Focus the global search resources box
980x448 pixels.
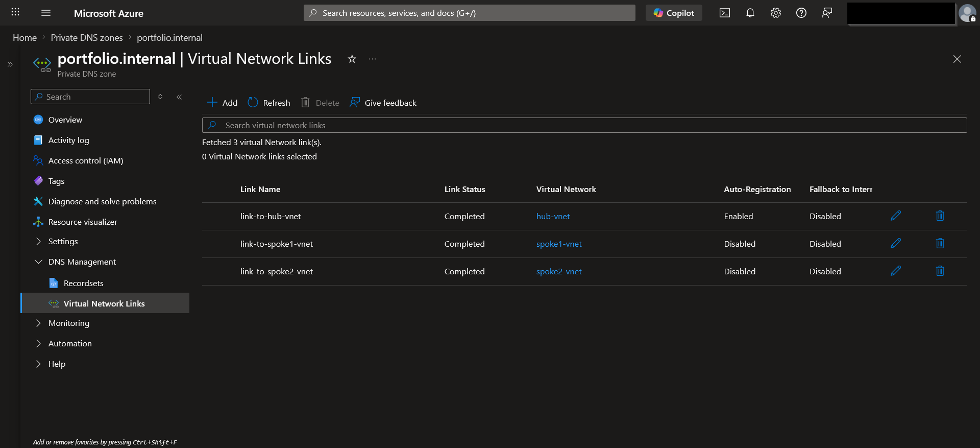tap(470, 13)
